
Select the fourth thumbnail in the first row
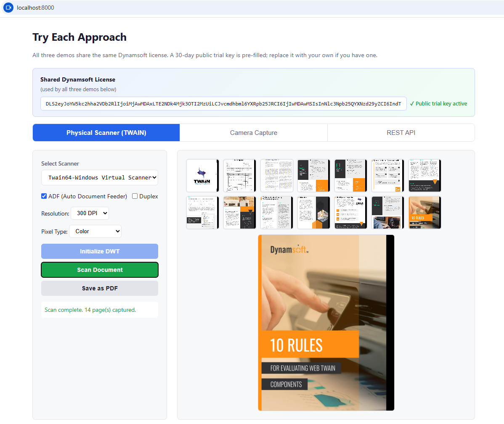click(x=314, y=176)
